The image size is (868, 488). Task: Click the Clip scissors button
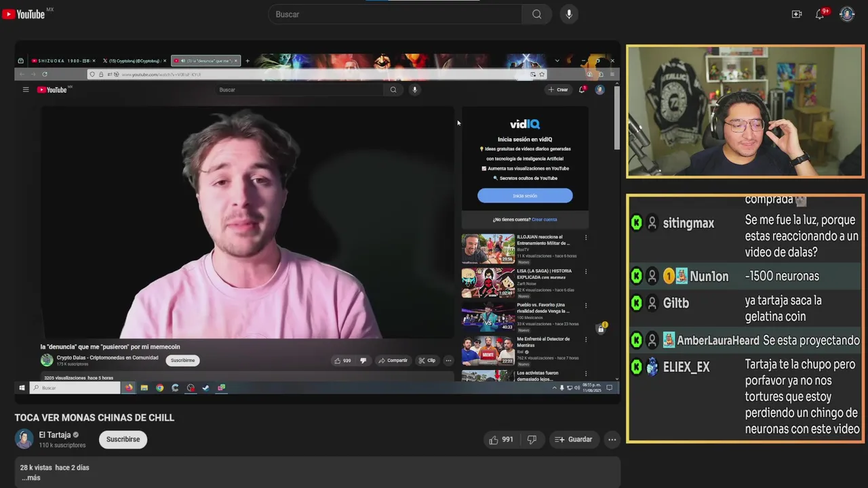(427, 361)
